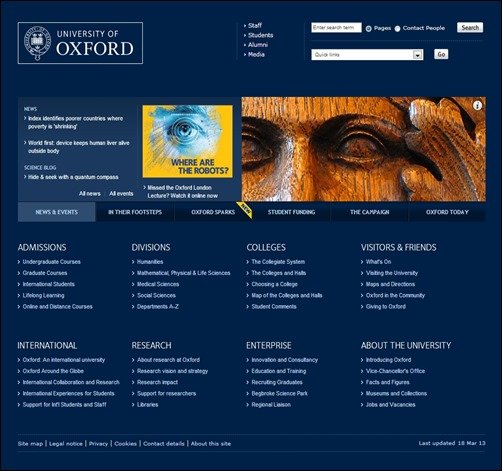Image resolution: width=502 pixels, height=471 pixels.
Task: Open the Privacy footer link
Action: pos(98,444)
